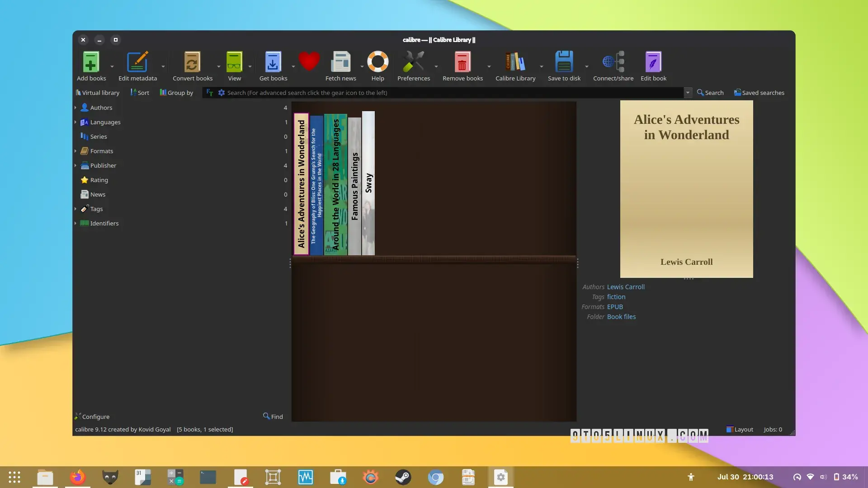Open the Edit metadata dropdown arrow

click(163, 66)
